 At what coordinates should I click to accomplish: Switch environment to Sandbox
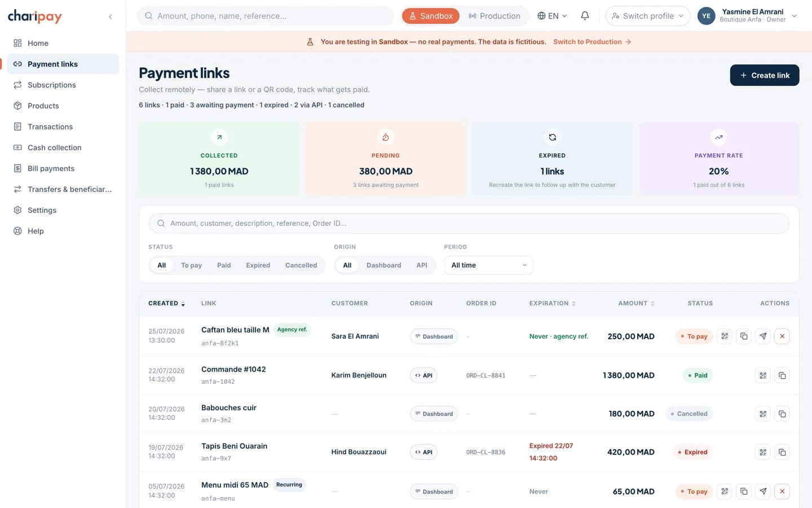[x=431, y=16]
